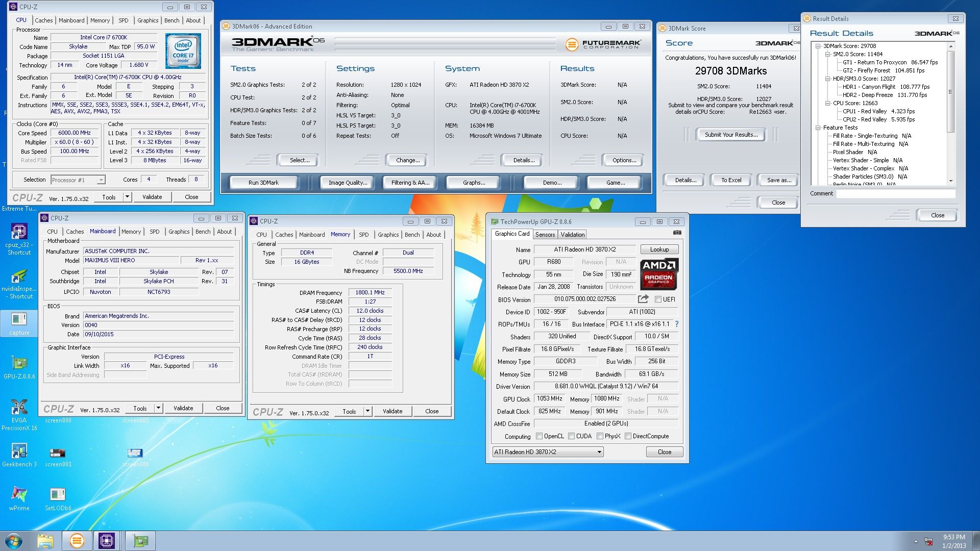Launch EVGA PrecisionX 16 desktop icon

pos(19,414)
